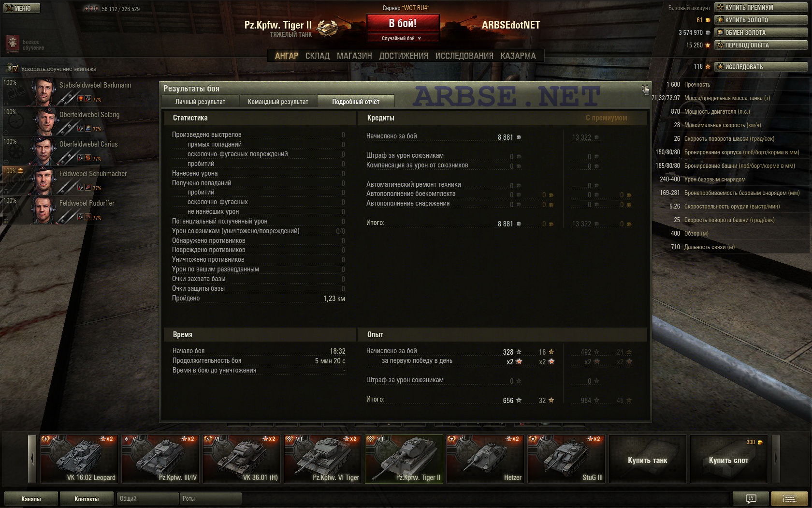
Task: Toggle Ускорить обучение экипажа checkbox
Action: 15,69
